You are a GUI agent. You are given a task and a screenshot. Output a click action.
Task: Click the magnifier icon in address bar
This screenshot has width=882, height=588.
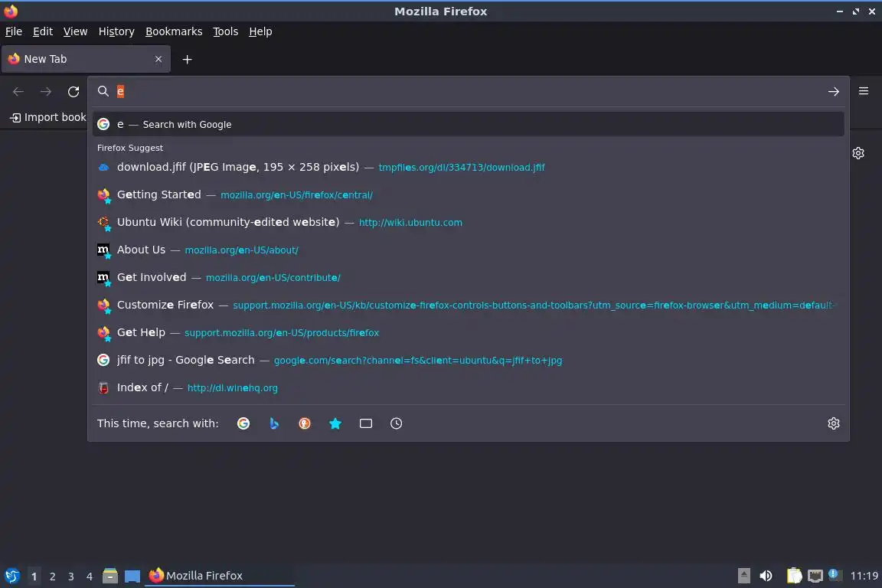click(x=103, y=91)
